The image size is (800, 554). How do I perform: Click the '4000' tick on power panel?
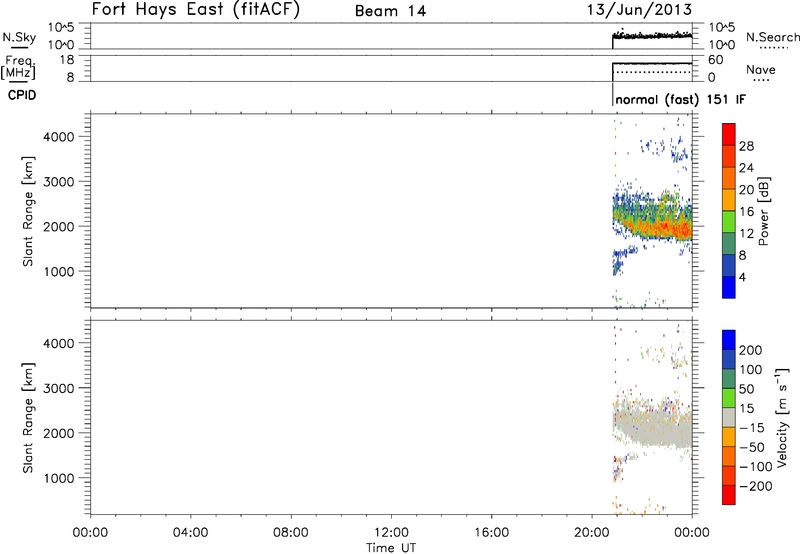(x=59, y=137)
